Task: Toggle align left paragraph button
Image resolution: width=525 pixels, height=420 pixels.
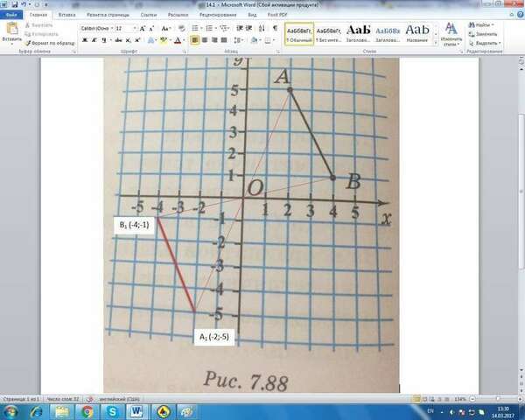Action: (194, 40)
